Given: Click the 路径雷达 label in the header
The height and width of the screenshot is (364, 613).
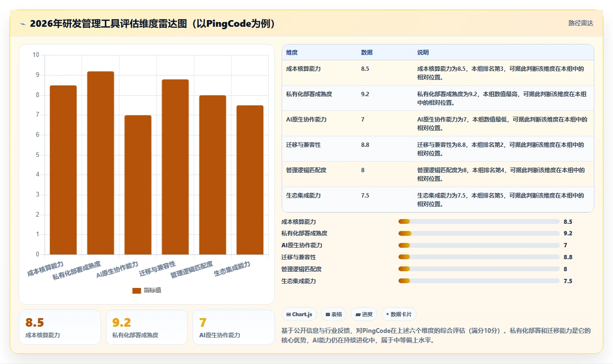Looking at the screenshot, I should (580, 23).
